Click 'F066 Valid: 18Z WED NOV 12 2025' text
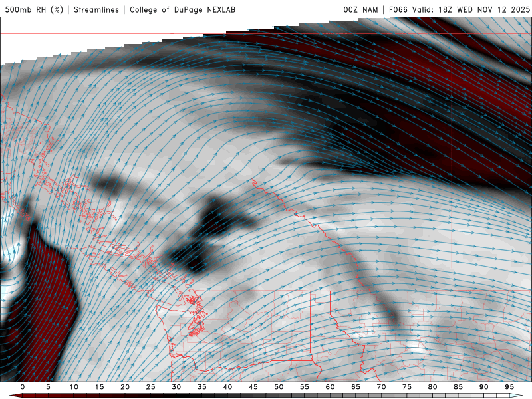532x399 pixels. tap(459, 9)
